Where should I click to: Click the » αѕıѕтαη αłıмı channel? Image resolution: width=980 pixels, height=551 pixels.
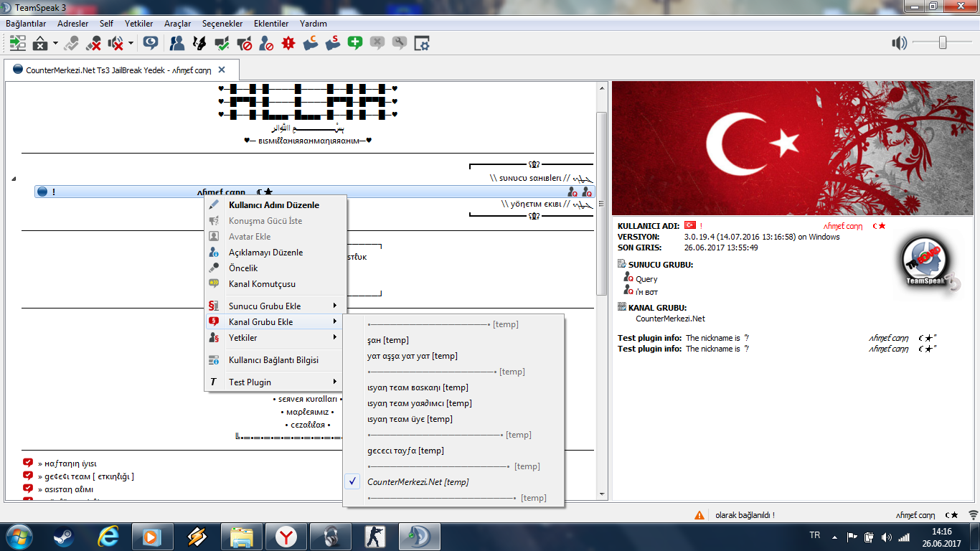pos(65,490)
